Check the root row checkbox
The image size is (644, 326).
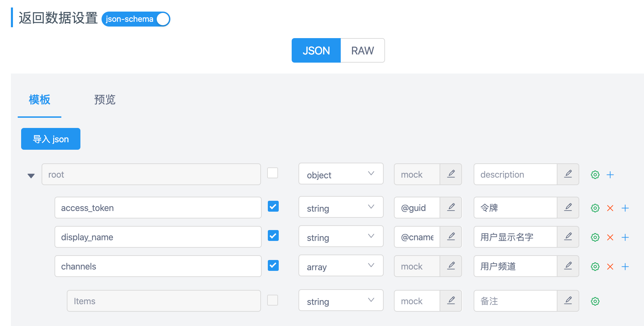[273, 173]
